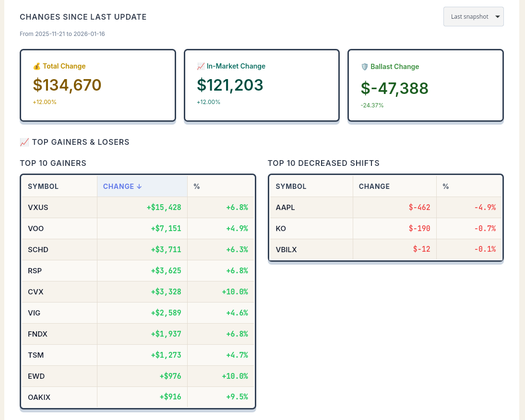Select the VXUS ticker symbol
Image resolution: width=525 pixels, height=420 pixels.
tap(38, 207)
